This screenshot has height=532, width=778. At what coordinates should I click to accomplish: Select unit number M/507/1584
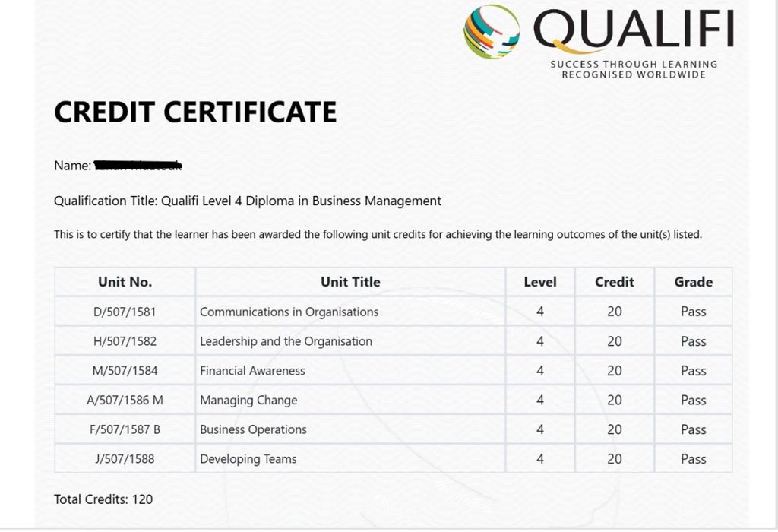(125, 371)
